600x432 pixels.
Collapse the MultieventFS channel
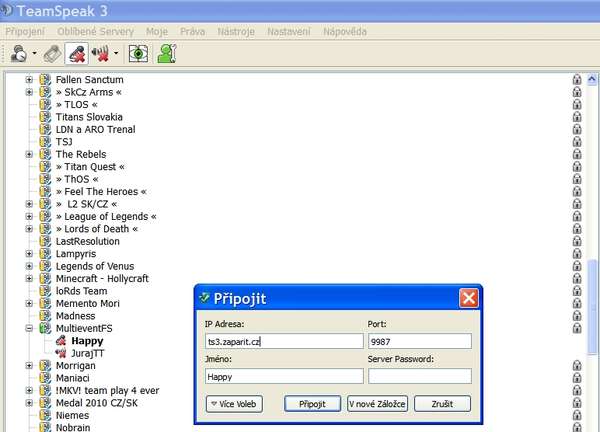point(29,328)
